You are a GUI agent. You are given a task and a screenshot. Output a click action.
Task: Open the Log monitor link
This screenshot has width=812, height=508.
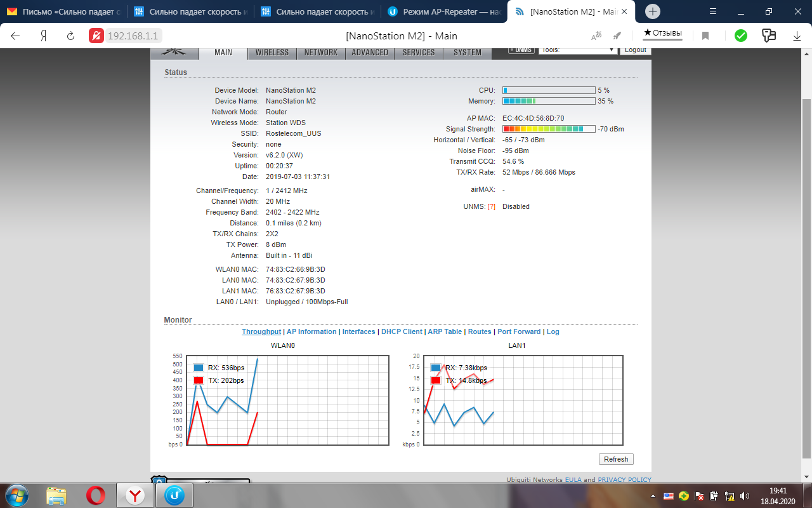(553, 331)
